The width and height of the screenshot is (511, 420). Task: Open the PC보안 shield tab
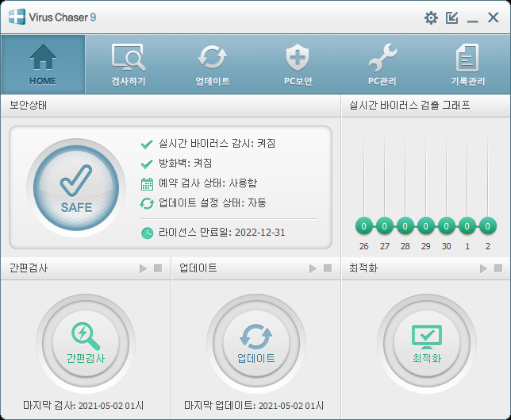pyautogui.click(x=298, y=64)
